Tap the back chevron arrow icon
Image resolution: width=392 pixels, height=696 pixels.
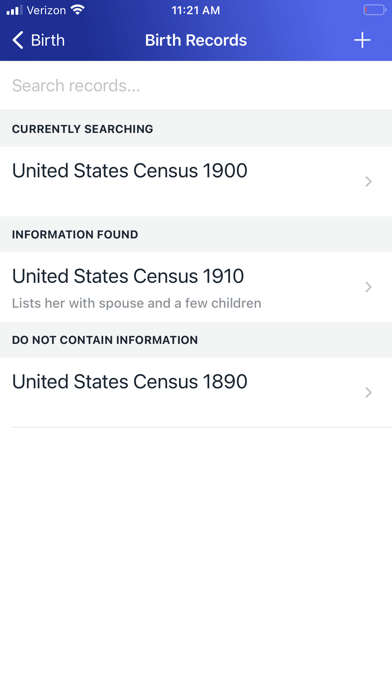click(18, 40)
